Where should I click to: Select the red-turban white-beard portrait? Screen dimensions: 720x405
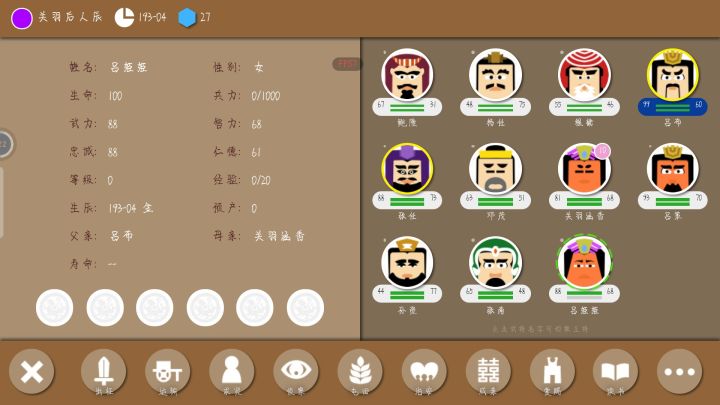584,75
